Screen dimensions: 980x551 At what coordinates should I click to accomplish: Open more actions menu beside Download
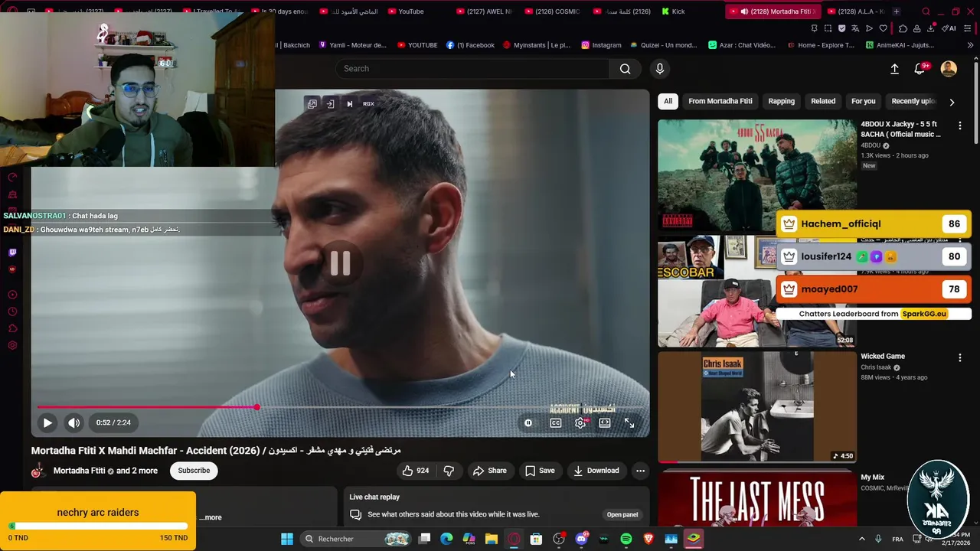pyautogui.click(x=640, y=471)
